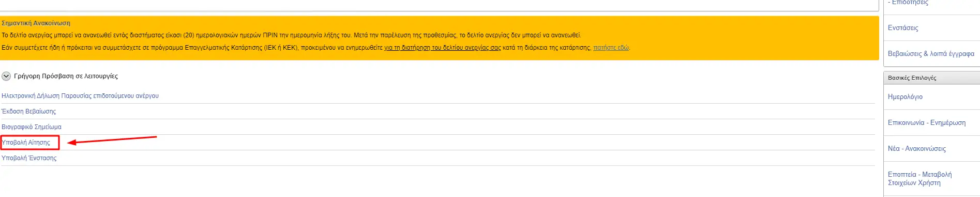Open the Έκδοση Βεβαίωσης link
The image size is (980, 197).
coord(28,111)
